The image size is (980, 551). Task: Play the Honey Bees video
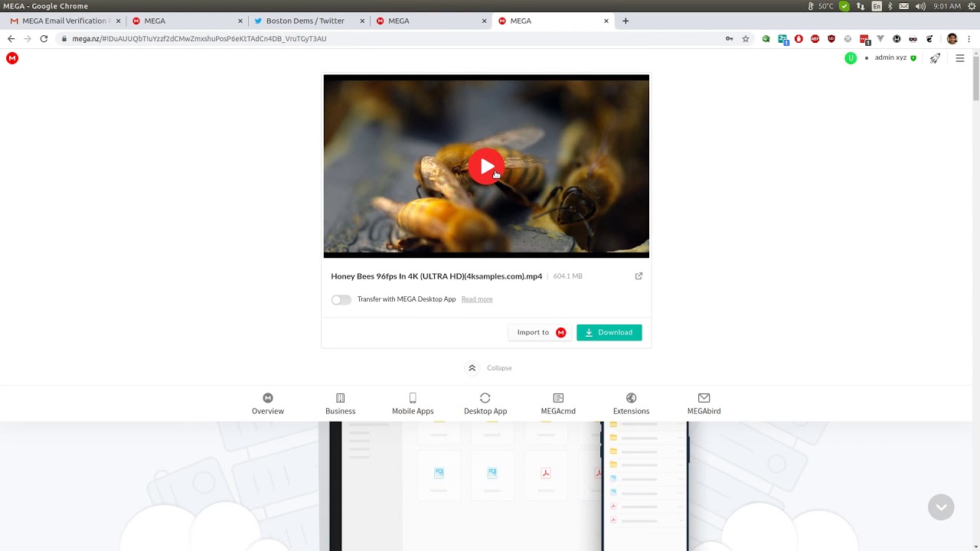coord(486,166)
